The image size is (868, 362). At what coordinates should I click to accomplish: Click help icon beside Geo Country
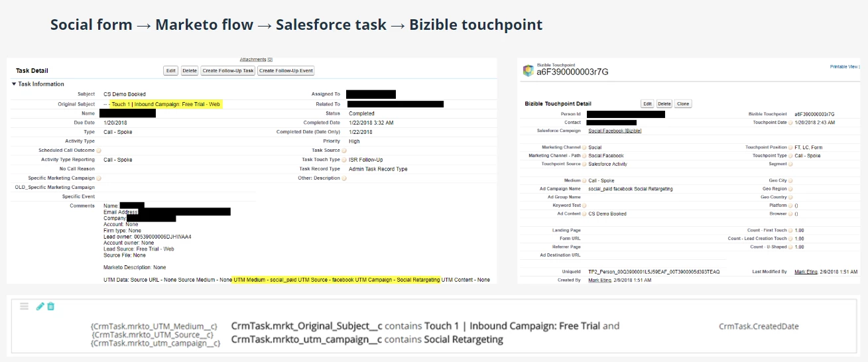[x=791, y=197]
